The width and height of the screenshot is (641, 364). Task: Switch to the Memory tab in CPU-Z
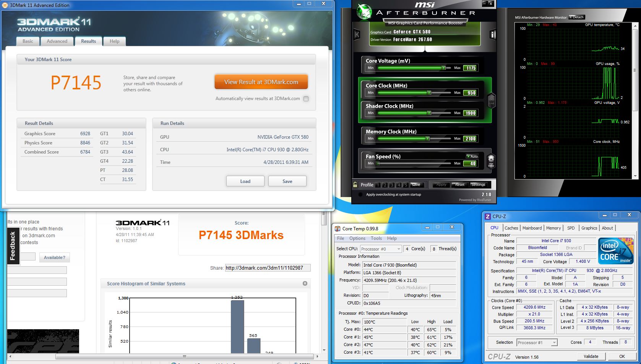(553, 228)
